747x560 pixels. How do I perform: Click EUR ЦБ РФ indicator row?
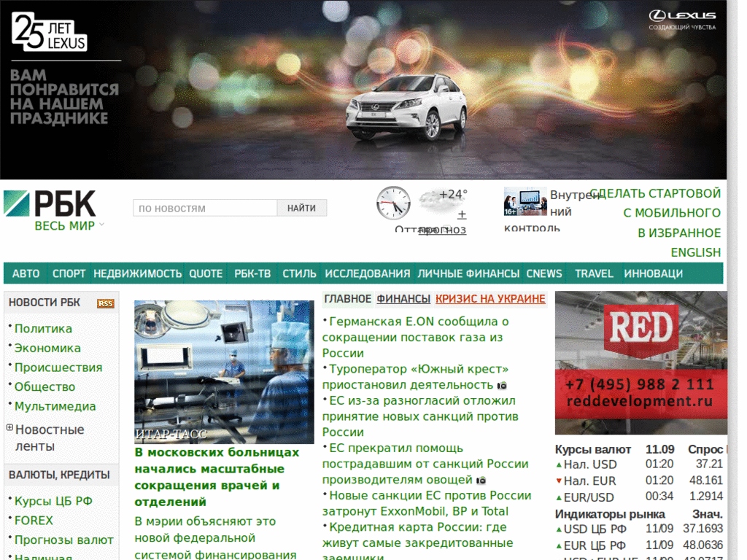pyautogui.click(x=639, y=545)
